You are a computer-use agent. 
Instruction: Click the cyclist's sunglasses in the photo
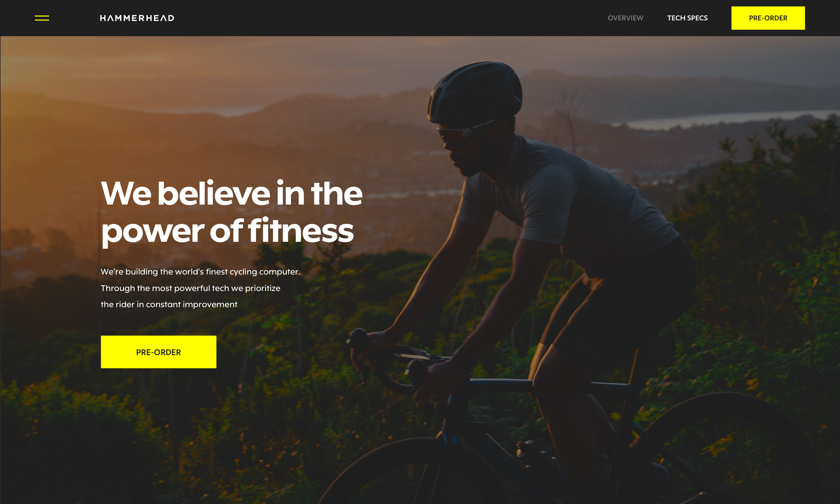coord(459,132)
